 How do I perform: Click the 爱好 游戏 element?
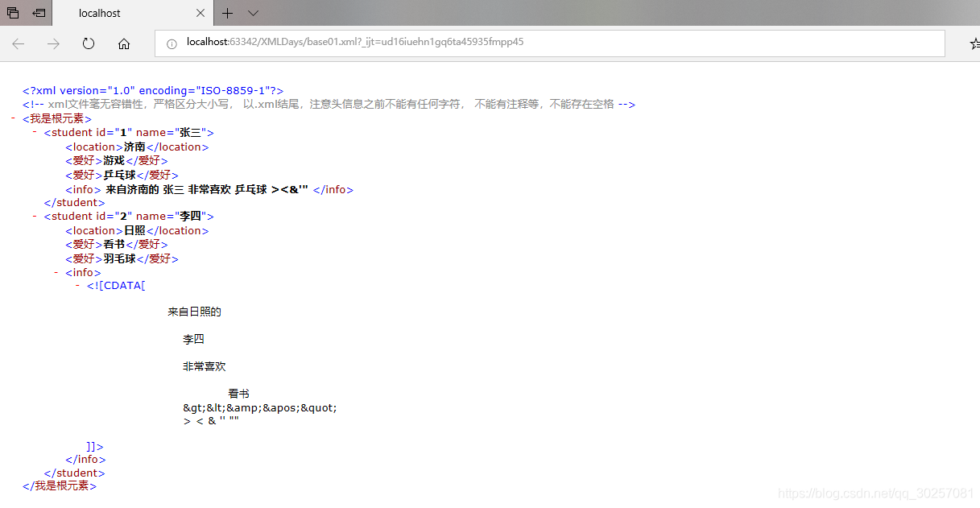point(117,160)
